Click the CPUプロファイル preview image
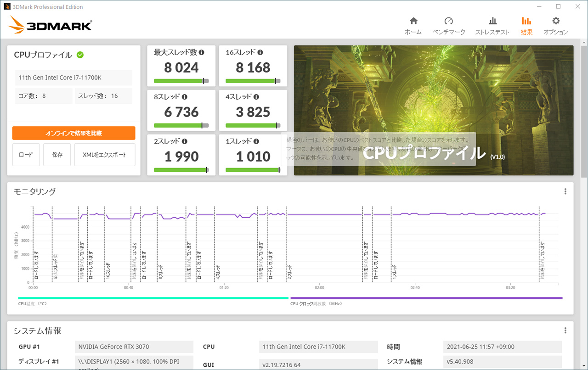Screen dimensions: 588x370 [434, 110]
